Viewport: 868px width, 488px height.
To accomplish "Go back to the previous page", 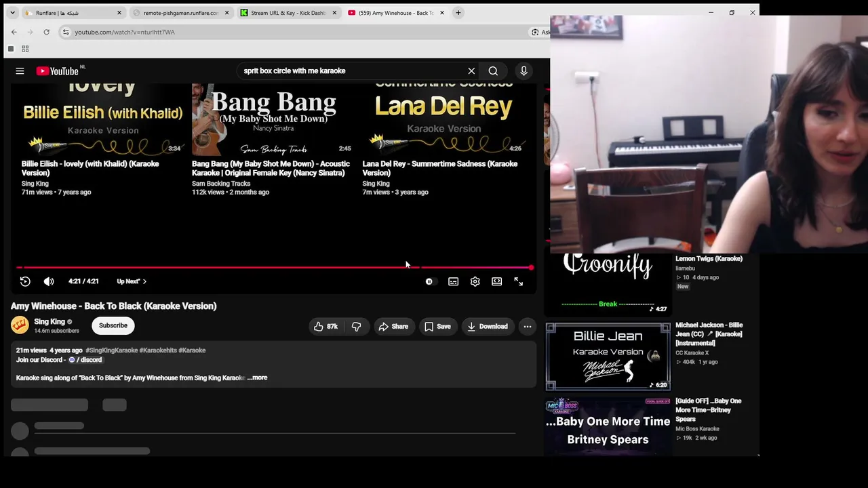I will [x=14, y=32].
